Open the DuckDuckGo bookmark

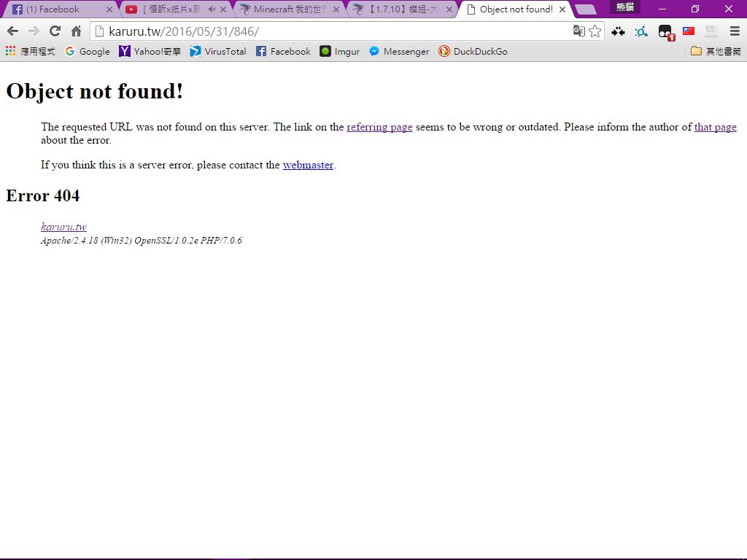coord(473,51)
